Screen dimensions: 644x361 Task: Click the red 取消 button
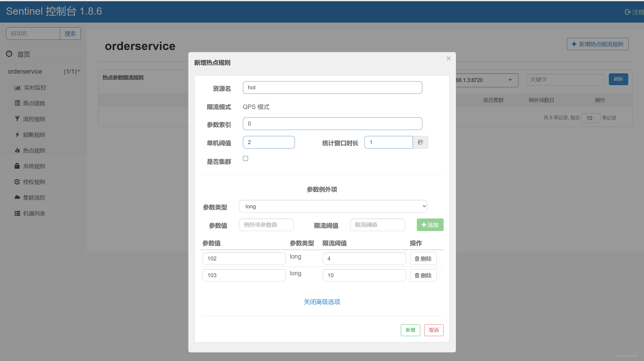434,330
